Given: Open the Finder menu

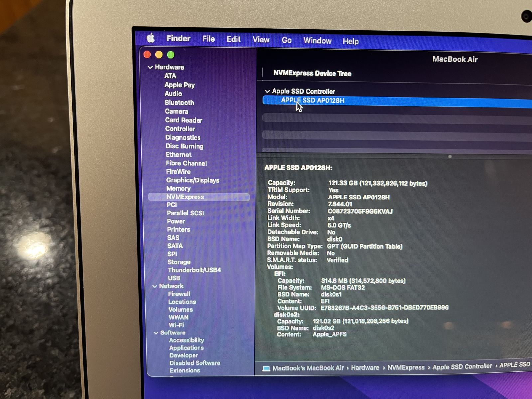Looking at the screenshot, I should 178,38.
